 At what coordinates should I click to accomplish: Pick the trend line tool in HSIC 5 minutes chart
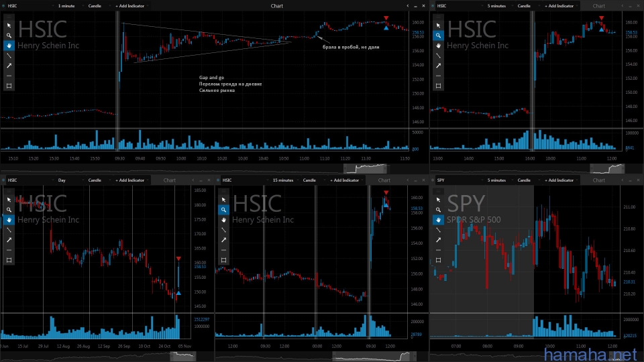[x=438, y=56]
